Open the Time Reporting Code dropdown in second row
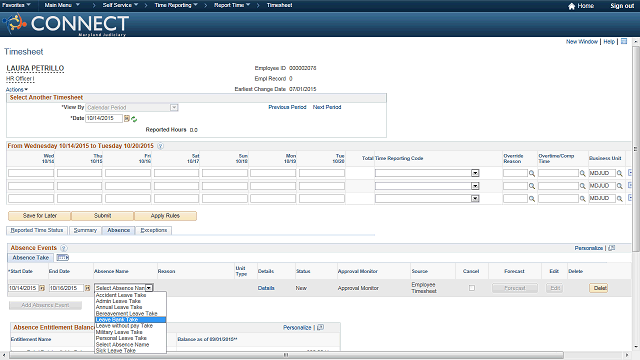 (x=475, y=186)
